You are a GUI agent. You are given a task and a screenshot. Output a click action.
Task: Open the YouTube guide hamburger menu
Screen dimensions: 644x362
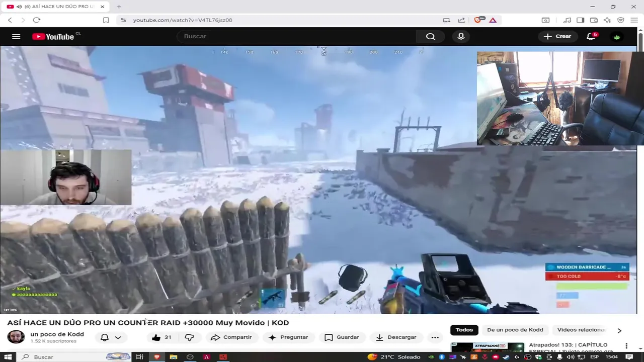pyautogui.click(x=16, y=36)
